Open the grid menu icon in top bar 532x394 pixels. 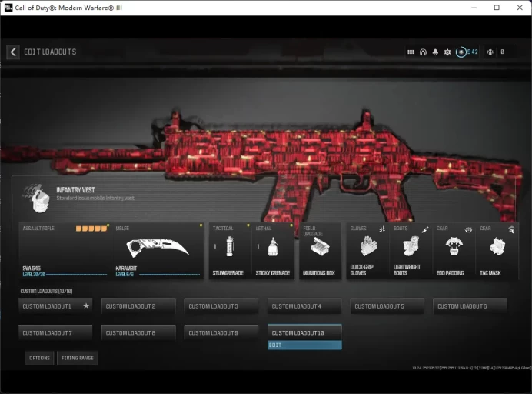coord(411,52)
